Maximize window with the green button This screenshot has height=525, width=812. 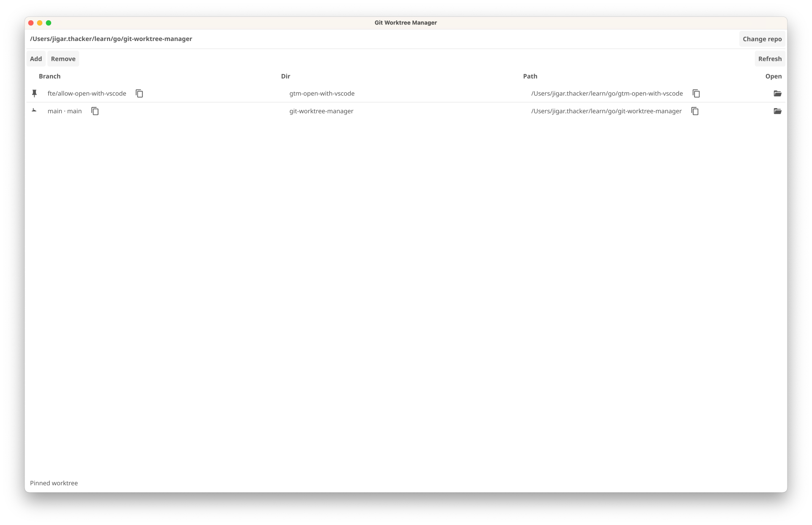[x=49, y=23]
